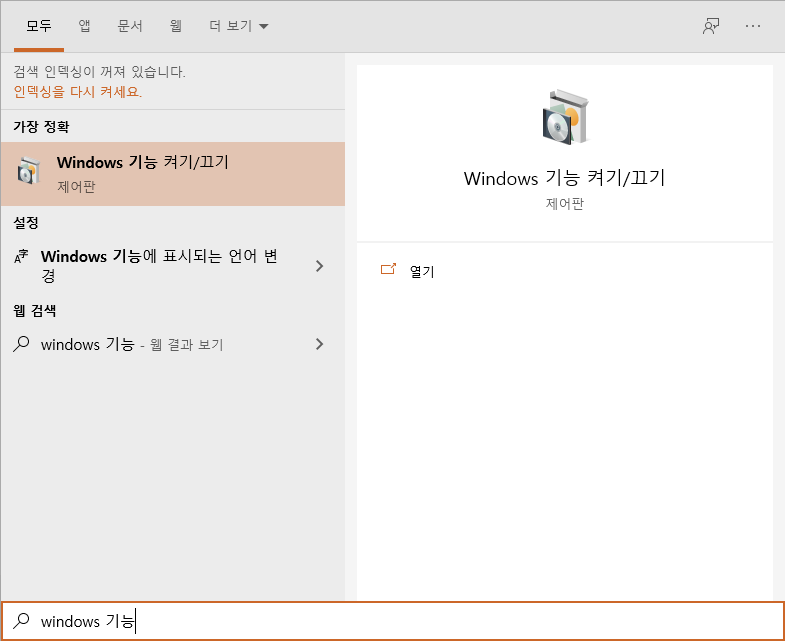Click the 제어판 label in preview pane
The width and height of the screenshot is (785, 641).
click(x=565, y=204)
